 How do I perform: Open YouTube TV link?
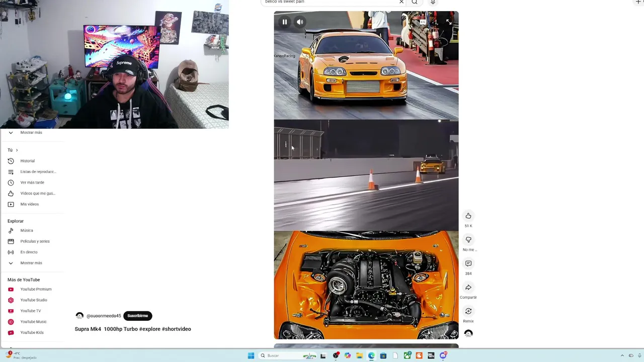32,311
